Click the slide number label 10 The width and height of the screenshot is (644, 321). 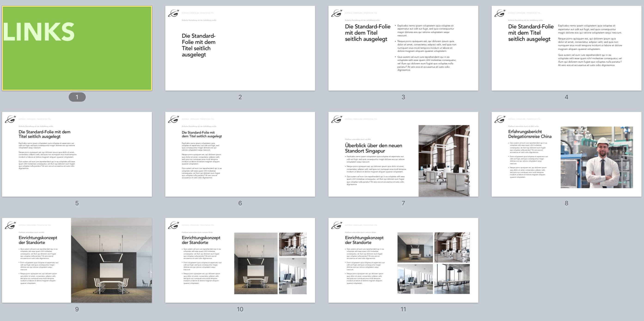240,309
